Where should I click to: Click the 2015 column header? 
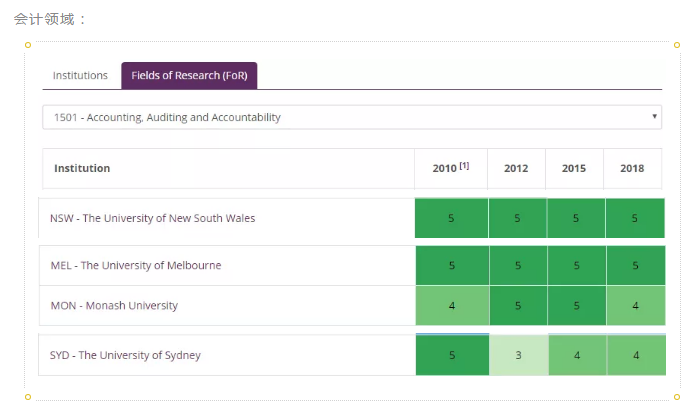click(574, 168)
